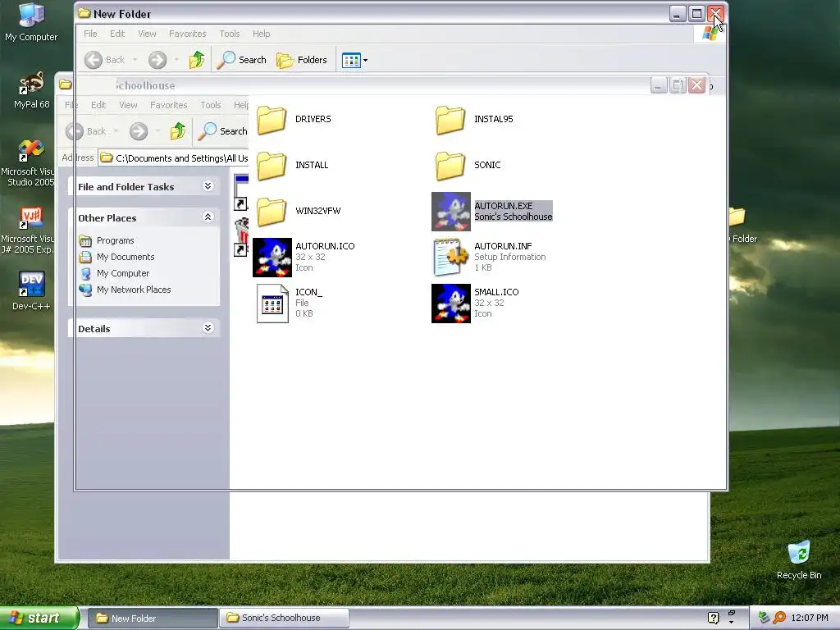Collapse the Other Places panel
The width and height of the screenshot is (840, 630).
[x=208, y=217]
